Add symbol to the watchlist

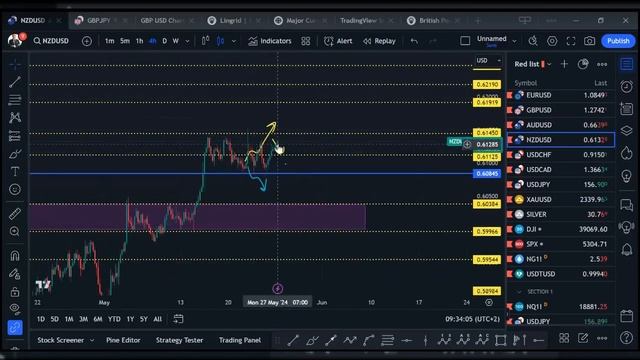coord(564,64)
